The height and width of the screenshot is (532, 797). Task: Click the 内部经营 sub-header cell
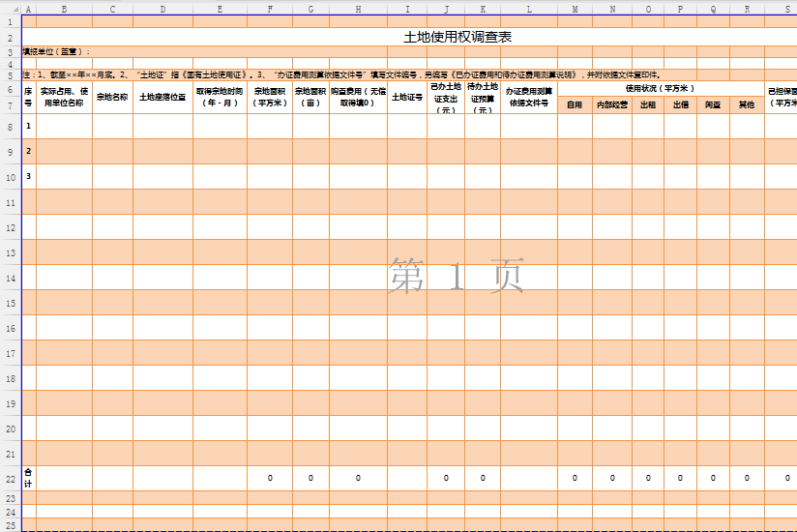611,104
